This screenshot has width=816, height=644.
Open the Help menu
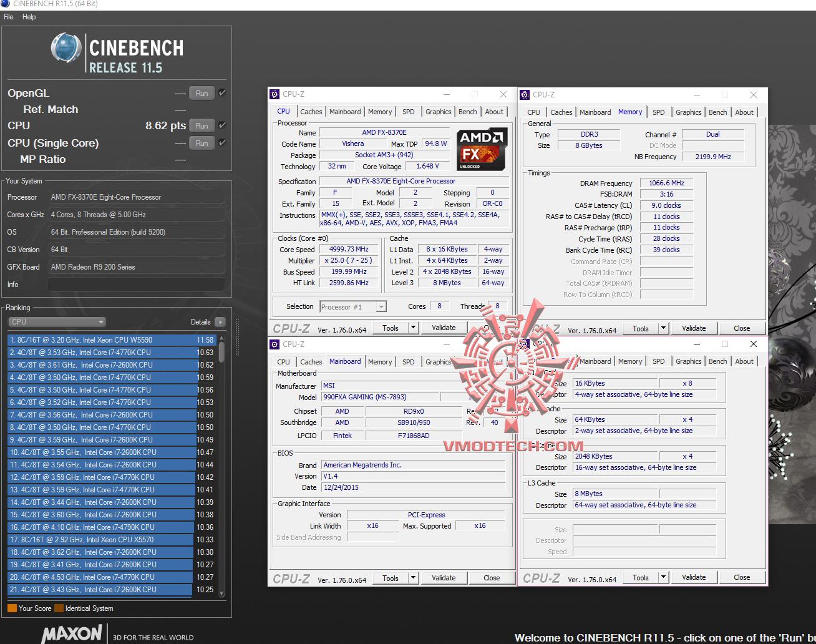[29, 17]
